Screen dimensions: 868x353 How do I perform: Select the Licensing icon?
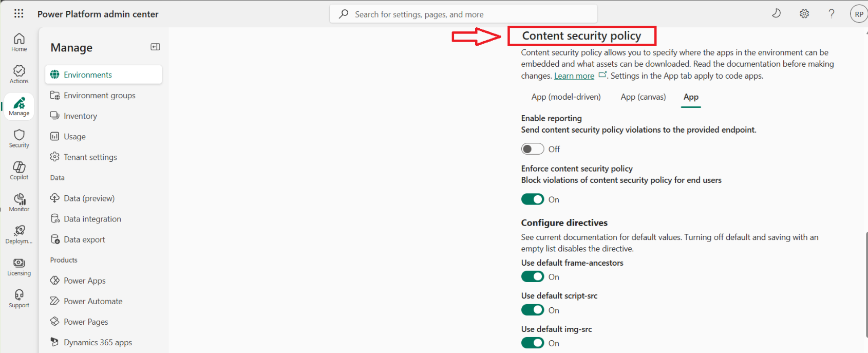[18, 266]
